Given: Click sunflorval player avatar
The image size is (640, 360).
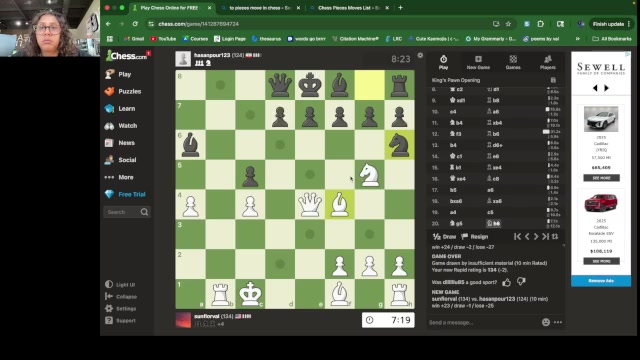Looking at the screenshot, I should [x=183, y=320].
